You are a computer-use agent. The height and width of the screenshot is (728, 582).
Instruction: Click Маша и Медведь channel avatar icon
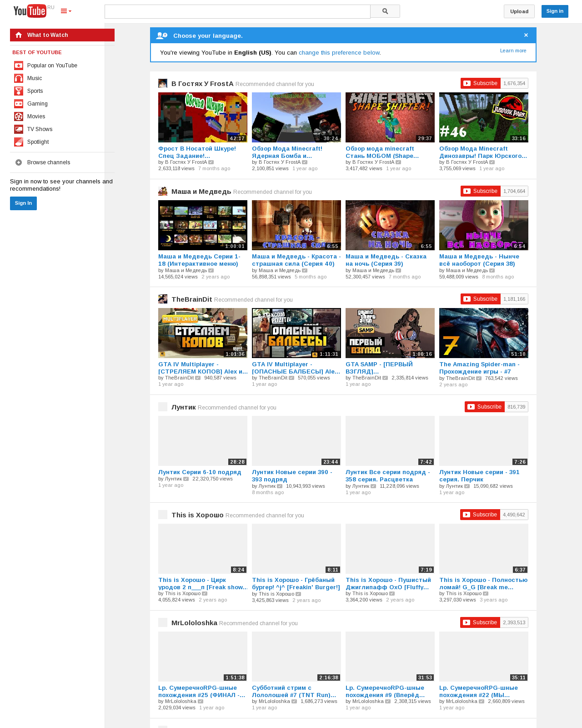point(163,191)
